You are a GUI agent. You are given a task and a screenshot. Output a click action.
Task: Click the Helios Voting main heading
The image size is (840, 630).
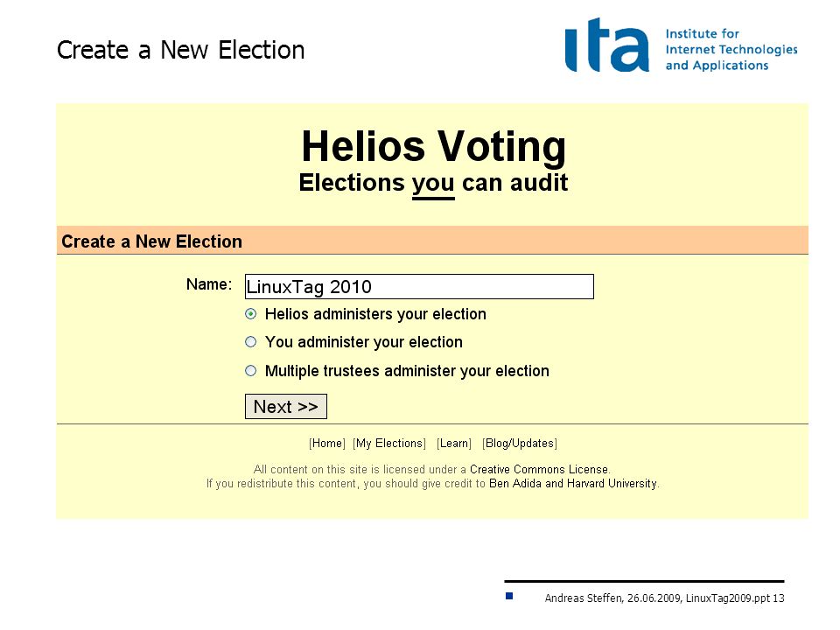[433, 146]
